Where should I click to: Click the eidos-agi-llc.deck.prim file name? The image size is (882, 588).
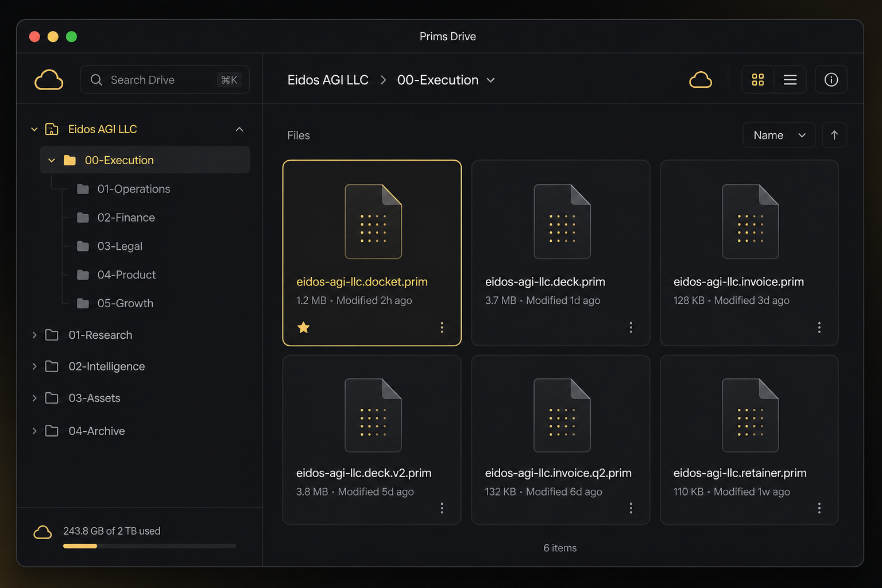point(545,282)
